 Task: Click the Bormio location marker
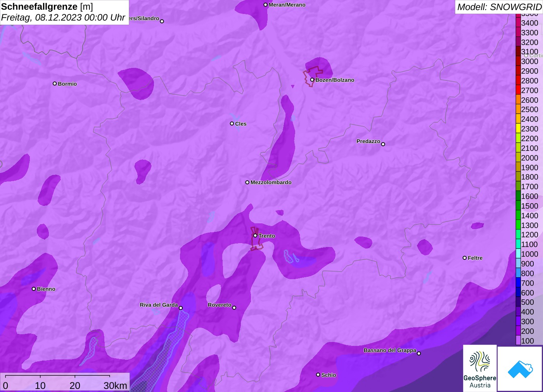(x=55, y=83)
